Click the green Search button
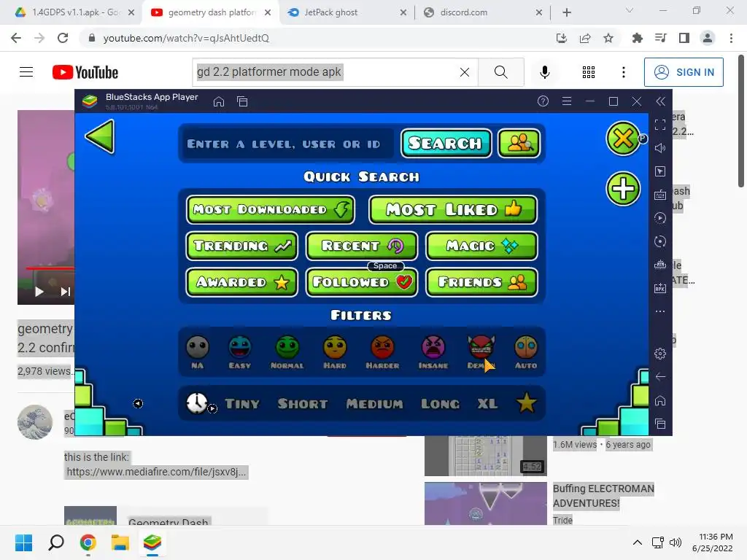The width and height of the screenshot is (747, 560). coord(446,143)
